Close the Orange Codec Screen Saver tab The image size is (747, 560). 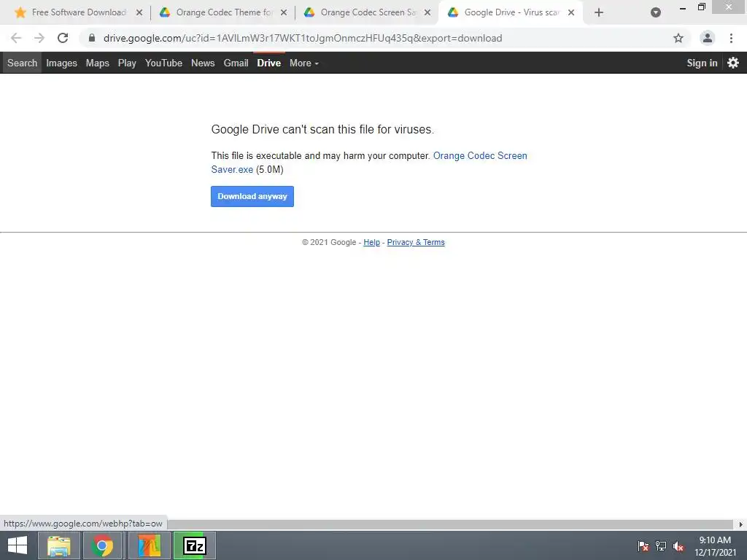pos(427,12)
